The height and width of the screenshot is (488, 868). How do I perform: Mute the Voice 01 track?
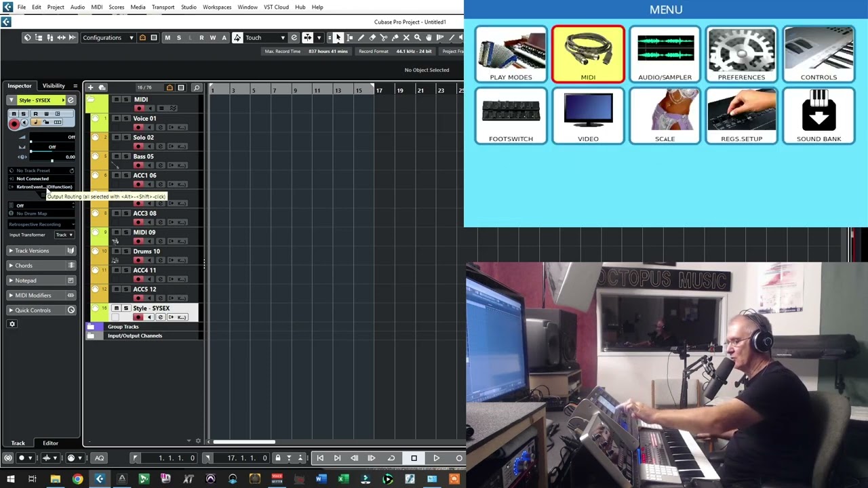pos(116,119)
